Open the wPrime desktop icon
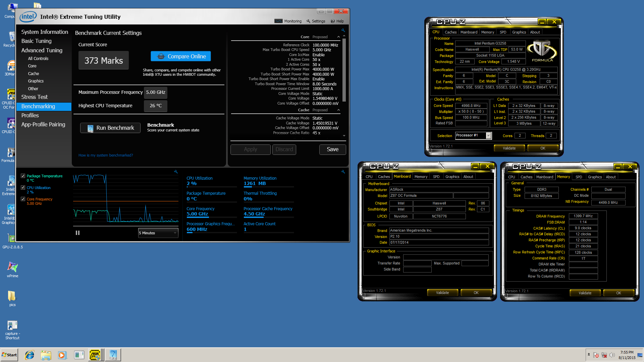The image size is (644, 362). tap(12, 269)
